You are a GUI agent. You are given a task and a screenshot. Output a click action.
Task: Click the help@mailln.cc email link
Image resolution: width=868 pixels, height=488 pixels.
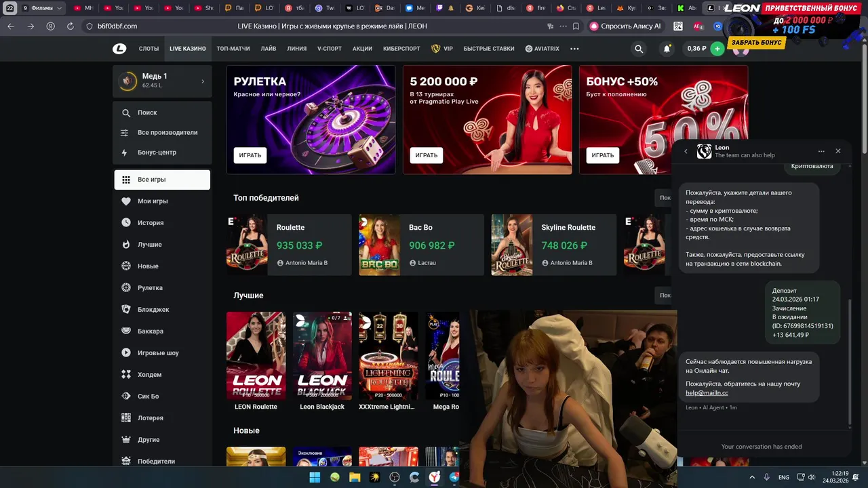pos(707,392)
